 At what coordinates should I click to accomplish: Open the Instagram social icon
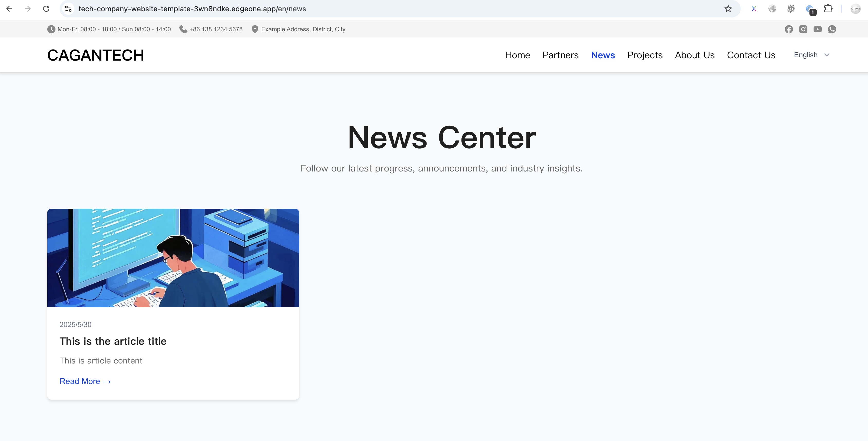(x=803, y=29)
